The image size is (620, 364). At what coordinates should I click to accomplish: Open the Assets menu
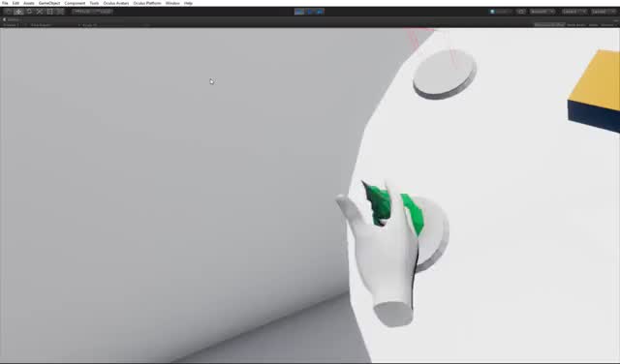pos(29,3)
